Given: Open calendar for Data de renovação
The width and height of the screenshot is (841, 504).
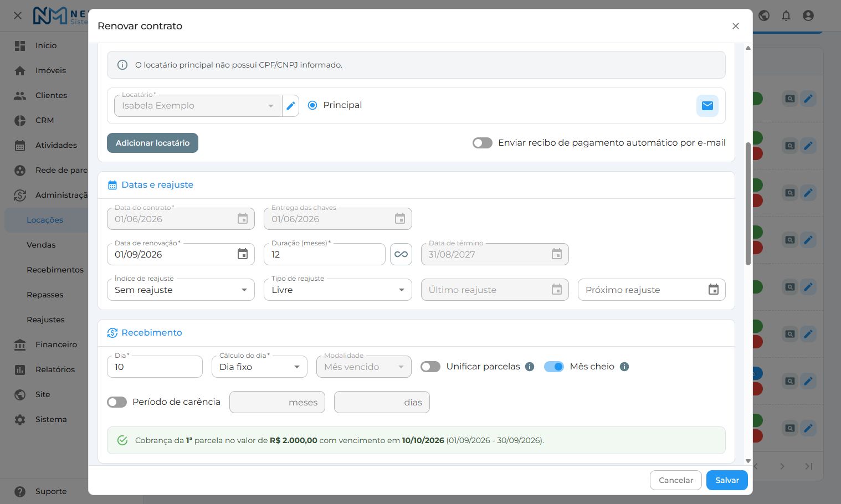Looking at the screenshot, I should [x=243, y=254].
